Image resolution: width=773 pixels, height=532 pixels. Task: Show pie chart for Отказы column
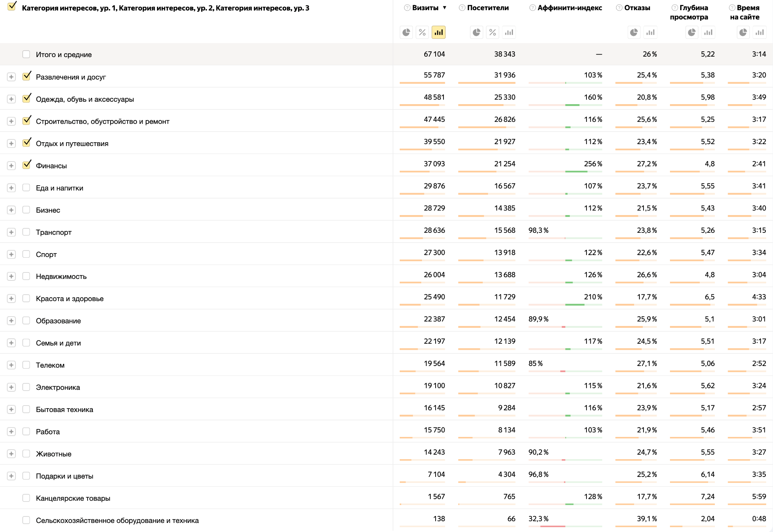634,32
